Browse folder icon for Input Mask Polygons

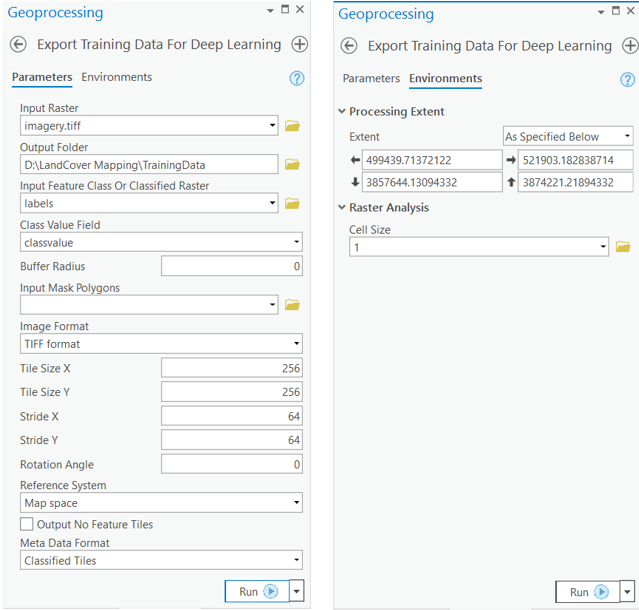[292, 305]
